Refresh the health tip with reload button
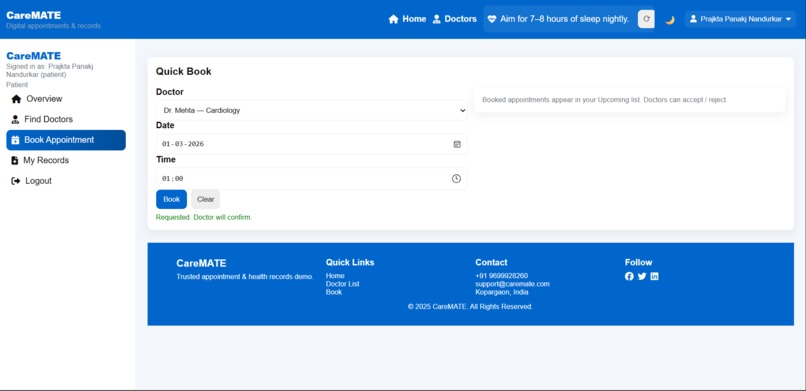 coord(646,19)
